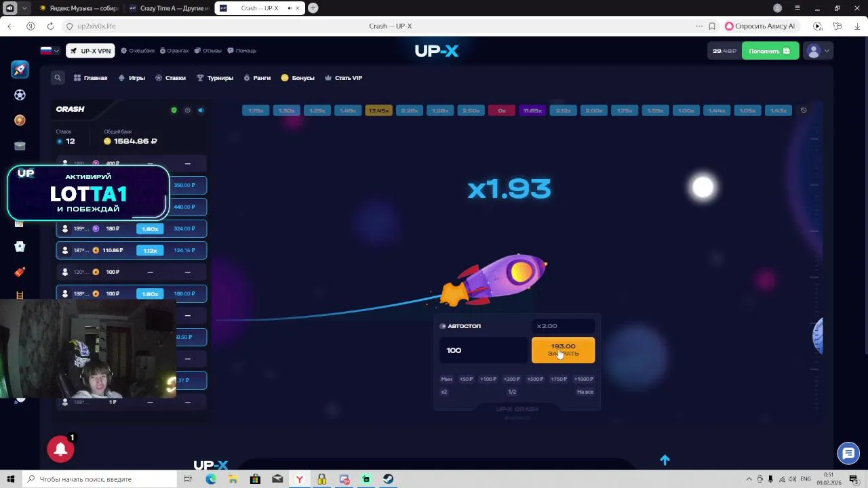Viewport: 868px width, 488px height.
Task: Click the На все all-in button
Action: click(x=585, y=392)
